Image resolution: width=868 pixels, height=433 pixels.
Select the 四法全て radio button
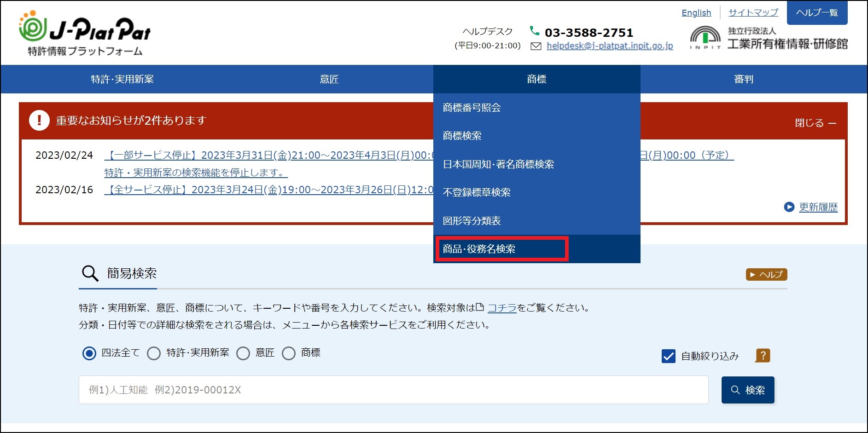tap(89, 353)
